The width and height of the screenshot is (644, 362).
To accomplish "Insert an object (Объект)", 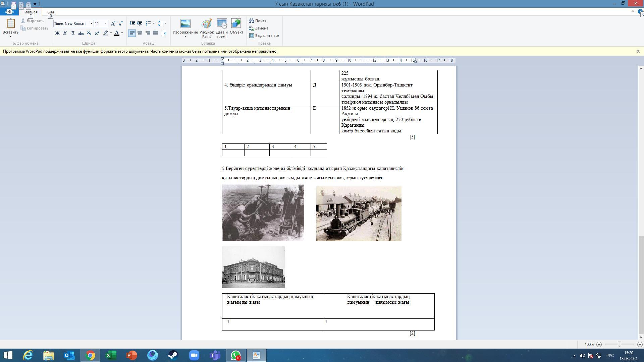I will pyautogui.click(x=236, y=27).
